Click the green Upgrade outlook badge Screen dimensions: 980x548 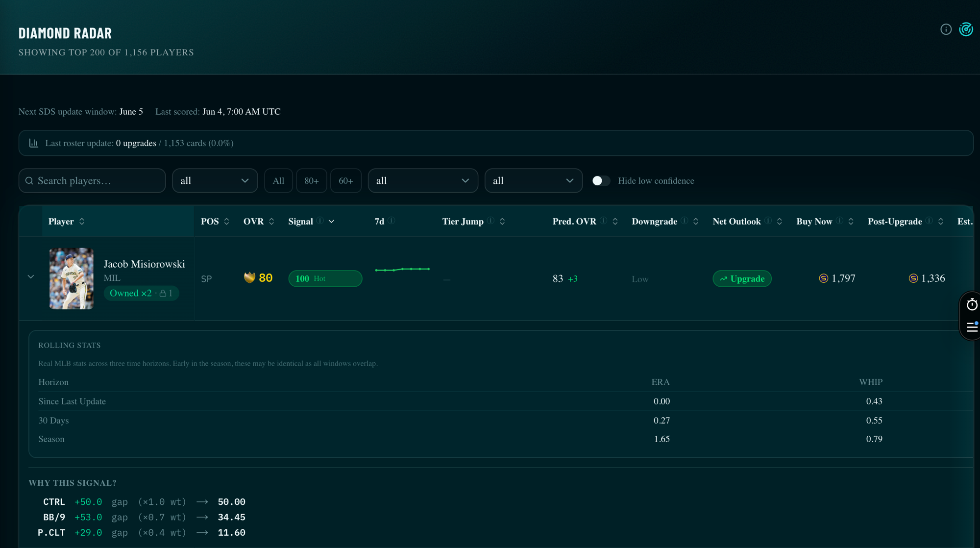pyautogui.click(x=742, y=278)
